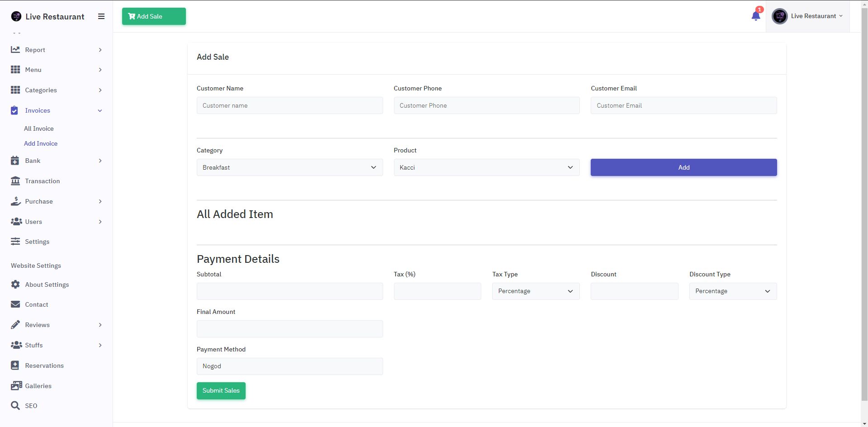Open the Discount Type dropdown
Screen dimensions: 868x427
point(733,291)
